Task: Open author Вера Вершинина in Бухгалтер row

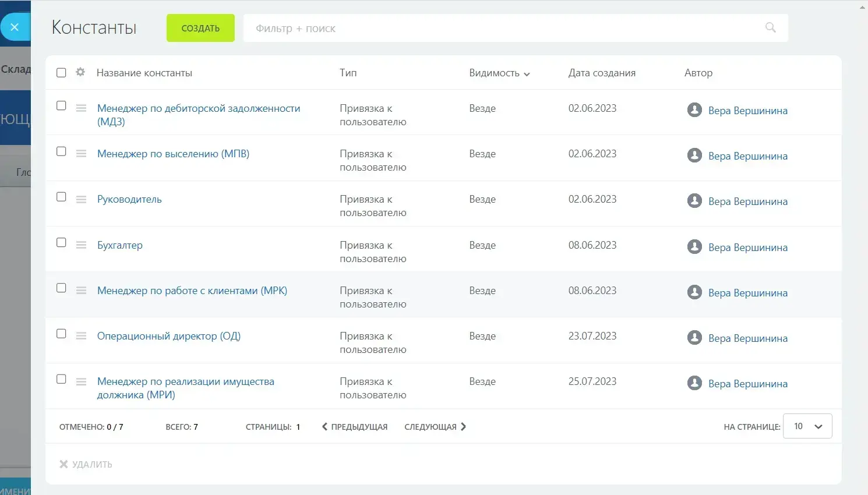Action: coord(748,248)
